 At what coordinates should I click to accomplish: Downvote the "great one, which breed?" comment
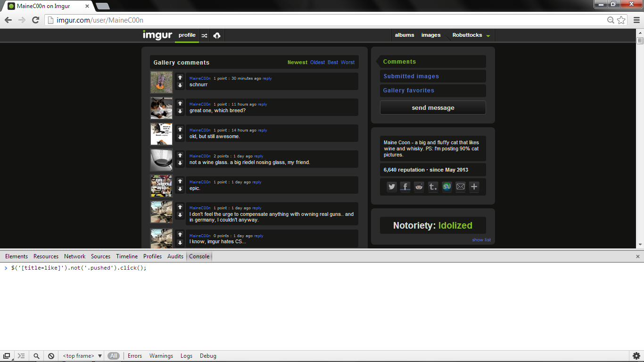[180, 111]
